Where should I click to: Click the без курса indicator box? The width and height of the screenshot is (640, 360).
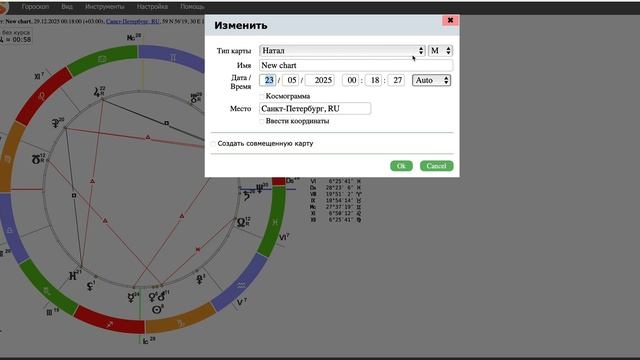click(x=16, y=36)
